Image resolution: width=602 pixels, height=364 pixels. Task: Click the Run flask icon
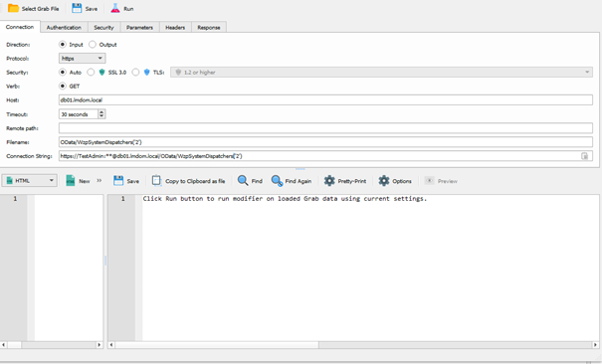pyautogui.click(x=115, y=8)
